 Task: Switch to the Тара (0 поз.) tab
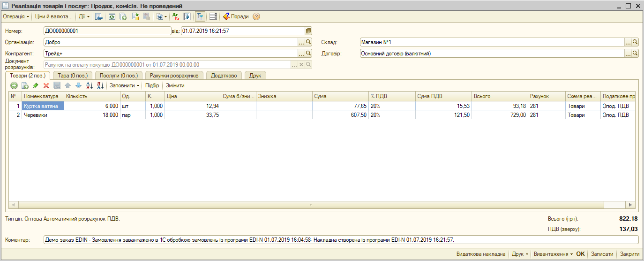73,75
